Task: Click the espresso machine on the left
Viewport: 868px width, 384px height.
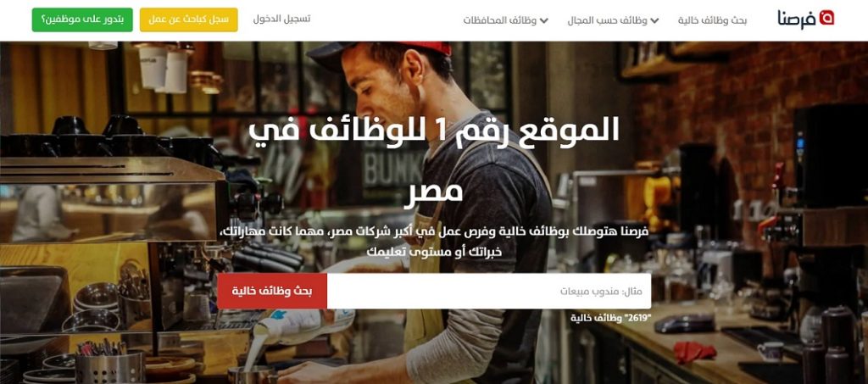Action: pos(111,199)
